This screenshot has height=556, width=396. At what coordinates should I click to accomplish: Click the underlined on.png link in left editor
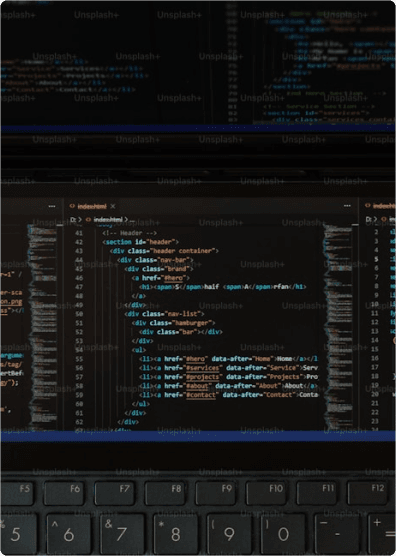pos(11,302)
